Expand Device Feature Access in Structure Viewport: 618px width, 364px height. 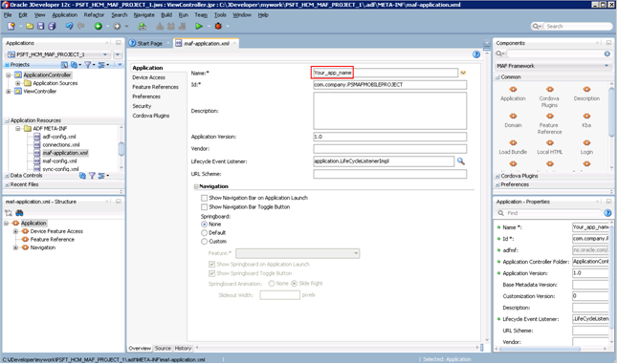point(15,231)
